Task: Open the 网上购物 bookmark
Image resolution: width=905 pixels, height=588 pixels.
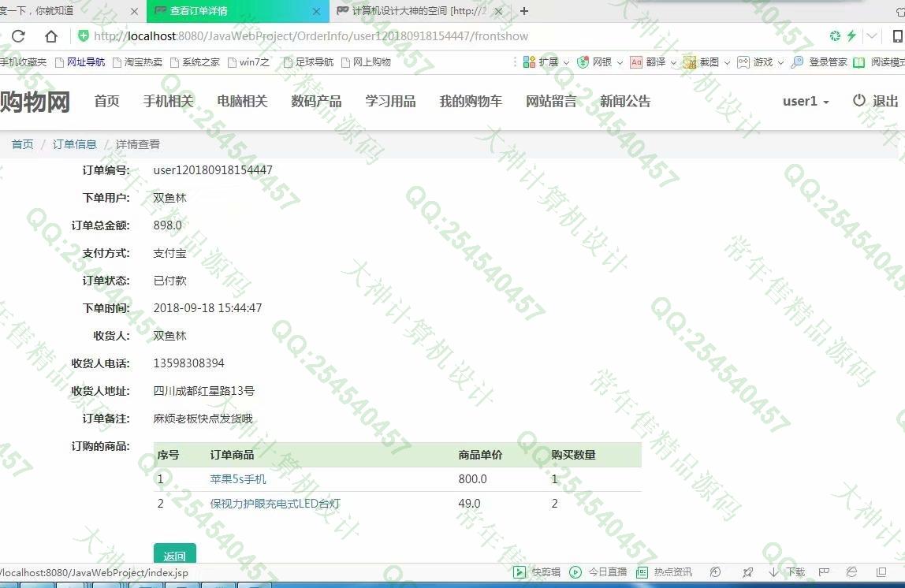Action: coord(366,61)
